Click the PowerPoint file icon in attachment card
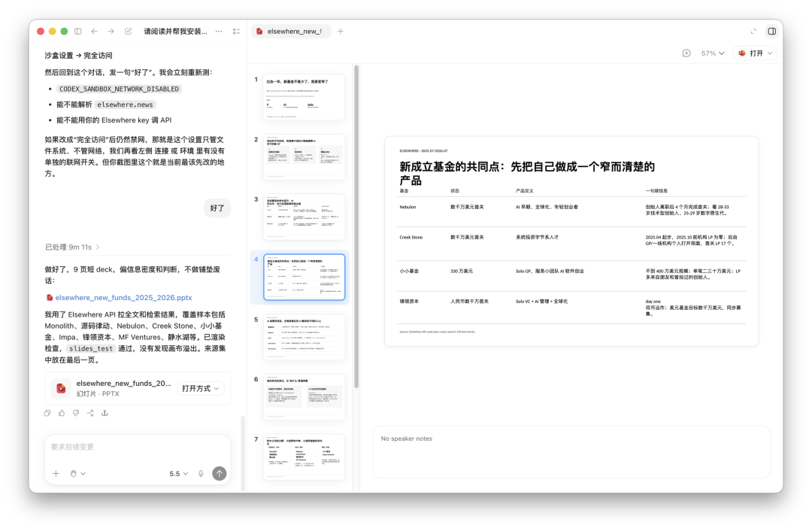The image size is (812, 531). pyautogui.click(x=61, y=388)
